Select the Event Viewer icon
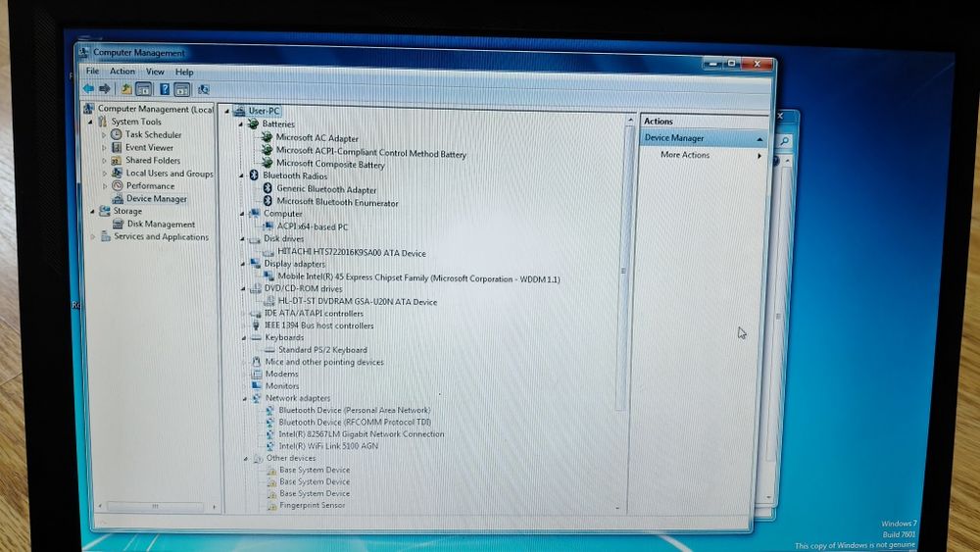This screenshot has width=980, height=552. point(117,147)
